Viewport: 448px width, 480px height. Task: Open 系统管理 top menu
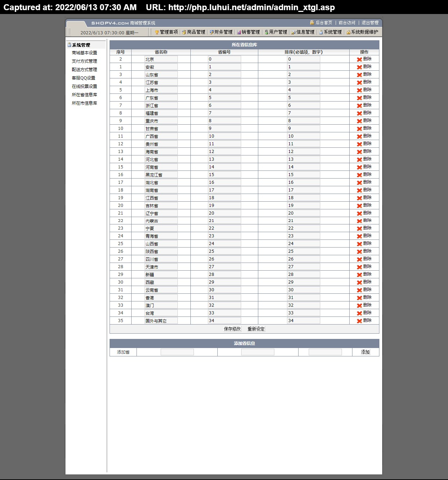pos(330,32)
